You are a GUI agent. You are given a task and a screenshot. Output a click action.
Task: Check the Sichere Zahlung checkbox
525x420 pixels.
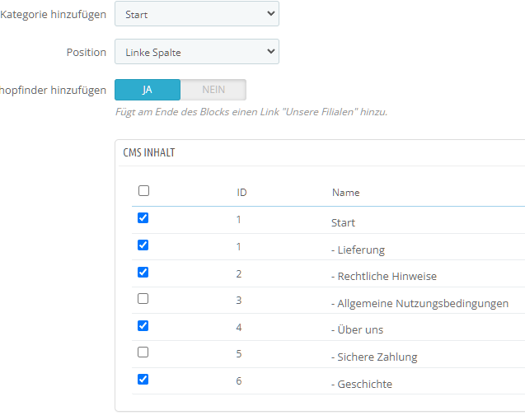pyautogui.click(x=143, y=352)
